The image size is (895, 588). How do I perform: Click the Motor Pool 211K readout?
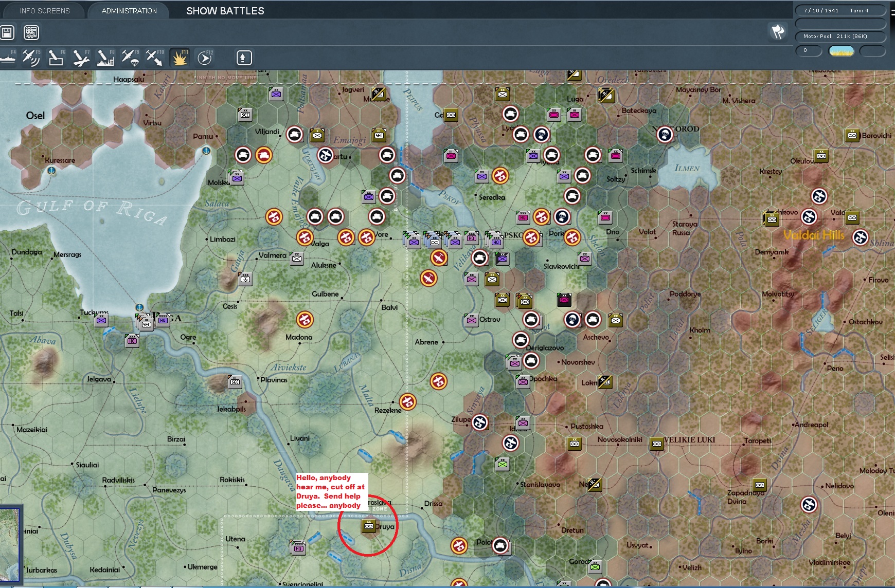840,36
